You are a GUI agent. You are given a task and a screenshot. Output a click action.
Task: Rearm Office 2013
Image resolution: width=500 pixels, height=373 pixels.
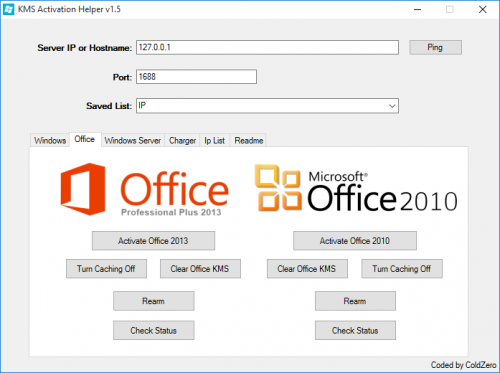[x=154, y=301]
